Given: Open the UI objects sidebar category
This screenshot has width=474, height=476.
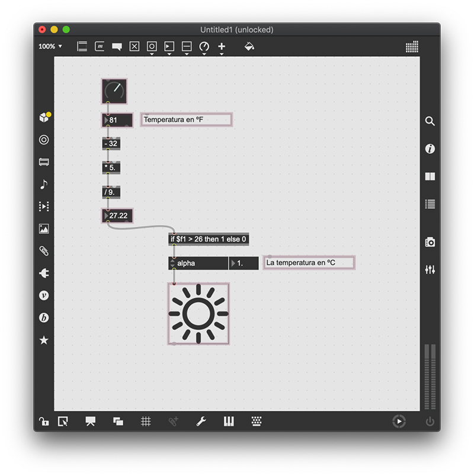Looking at the screenshot, I should click(44, 162).
